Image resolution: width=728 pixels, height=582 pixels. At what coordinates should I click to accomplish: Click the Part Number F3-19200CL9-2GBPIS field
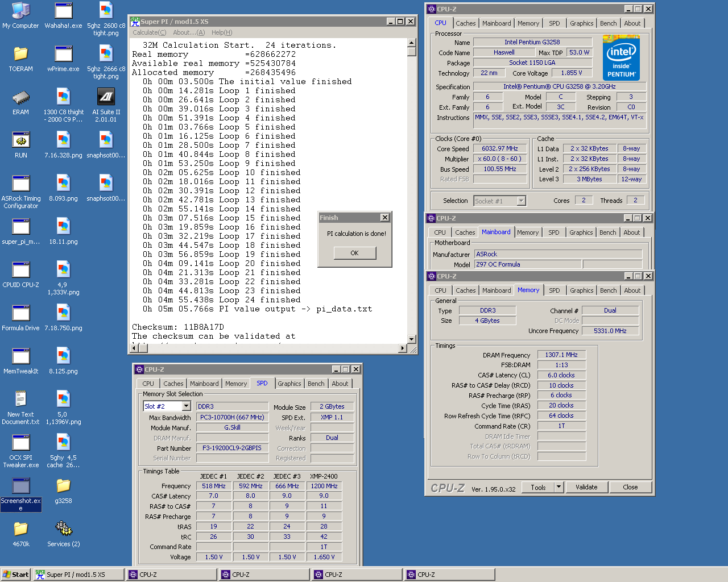(232, 448)
